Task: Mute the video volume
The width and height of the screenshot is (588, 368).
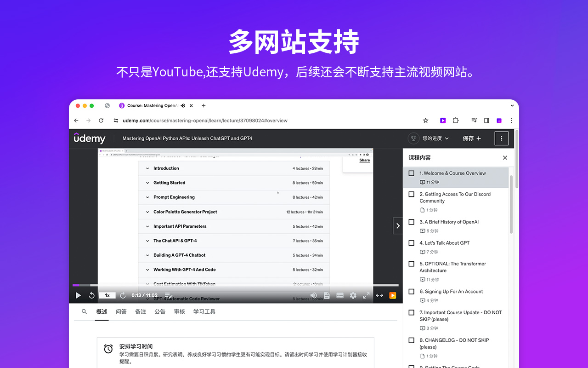Action: (313, 295)
